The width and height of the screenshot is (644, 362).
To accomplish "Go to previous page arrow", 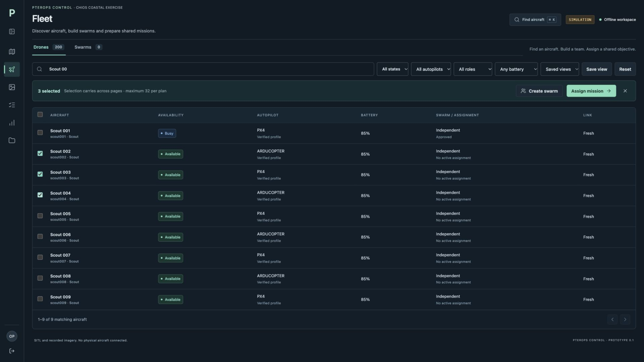I will [612, 319].
